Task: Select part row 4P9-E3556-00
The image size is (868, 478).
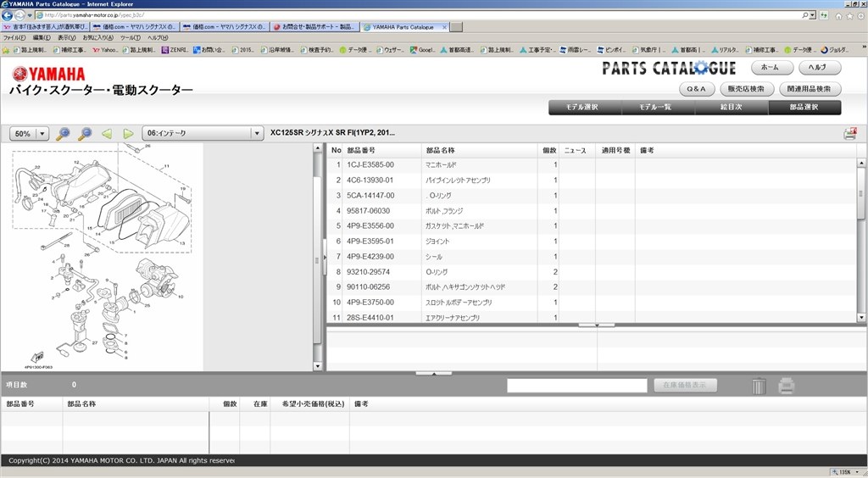Action: 592,225
